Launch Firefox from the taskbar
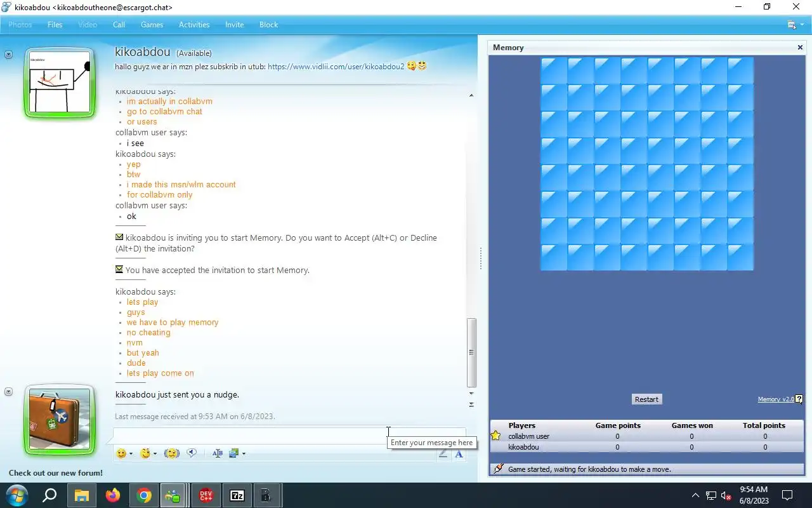This screenshot has width=812, height=508. coord(113,495)
